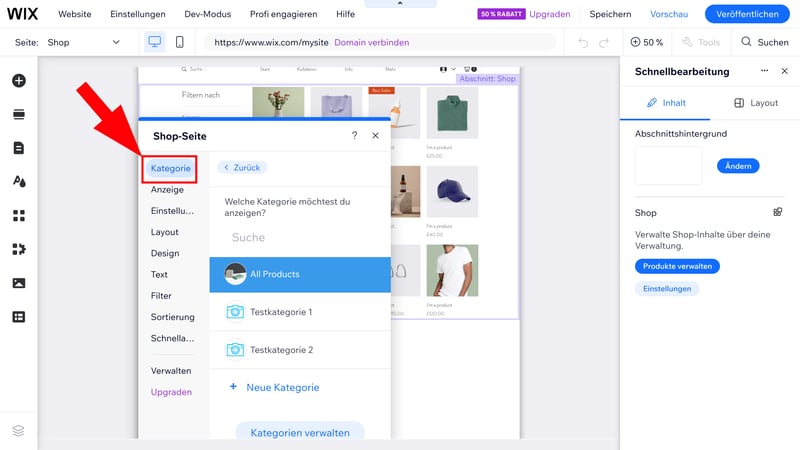Open the 50 % zoom control

[x=647, y=42]
